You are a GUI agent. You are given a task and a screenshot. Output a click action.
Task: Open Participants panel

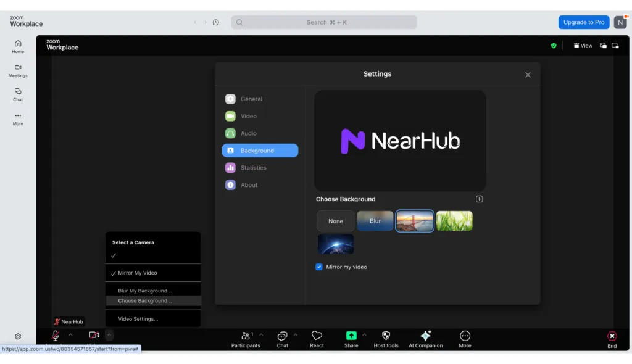tap(246, 339)
